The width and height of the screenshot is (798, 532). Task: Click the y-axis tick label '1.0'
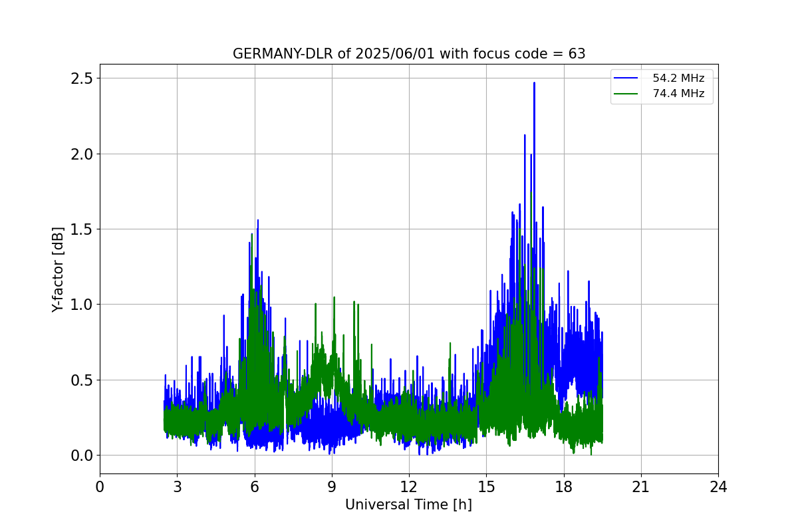click(80, 305)
